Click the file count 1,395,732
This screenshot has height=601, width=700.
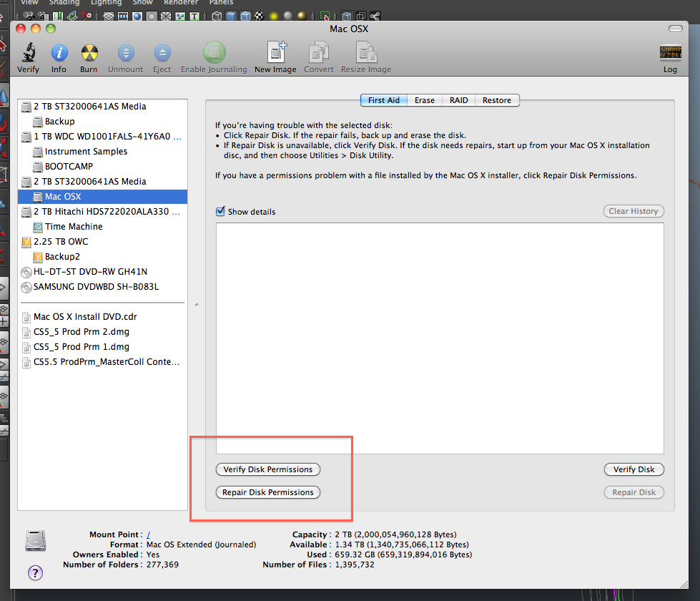click(x=355, y=565)
